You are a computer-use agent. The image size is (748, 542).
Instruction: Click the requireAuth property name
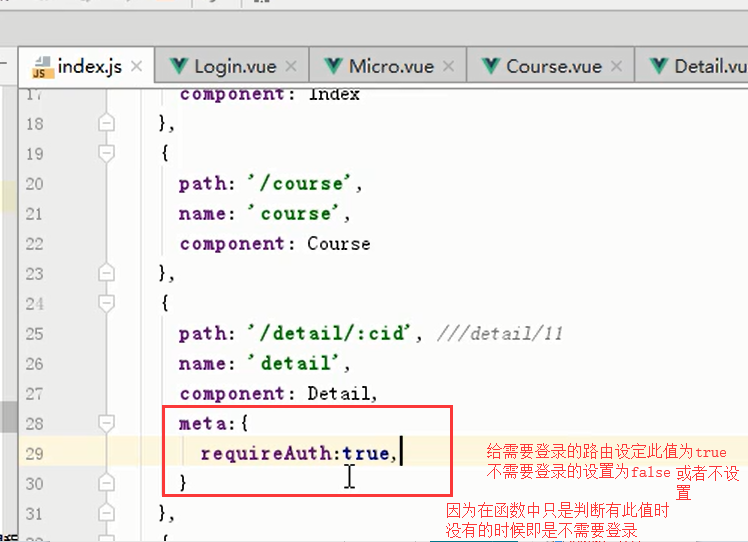click(x=266, y=453)
